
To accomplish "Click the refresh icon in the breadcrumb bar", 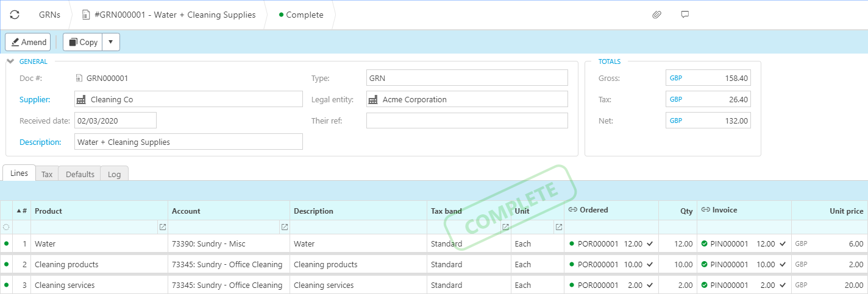I will coord(15,15).
